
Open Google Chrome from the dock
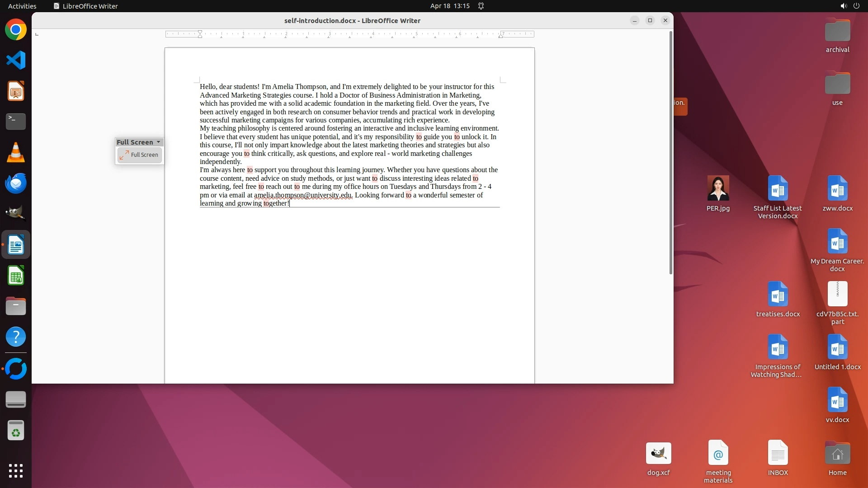pos(16,30)
